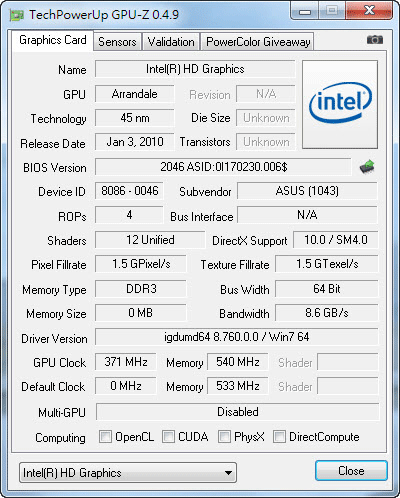
Task: Click the DirectX Support field 10.0 / SM4.0
Action: click(336, 240)
